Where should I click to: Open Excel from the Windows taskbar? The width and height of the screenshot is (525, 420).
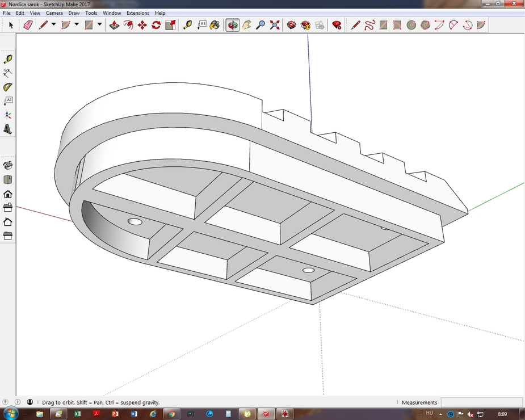[77, 414]
